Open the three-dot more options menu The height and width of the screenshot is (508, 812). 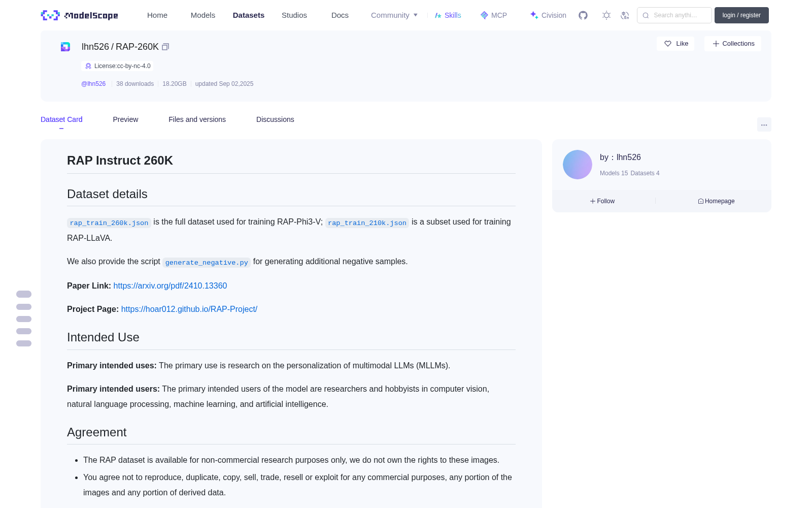tap(764, 124)
